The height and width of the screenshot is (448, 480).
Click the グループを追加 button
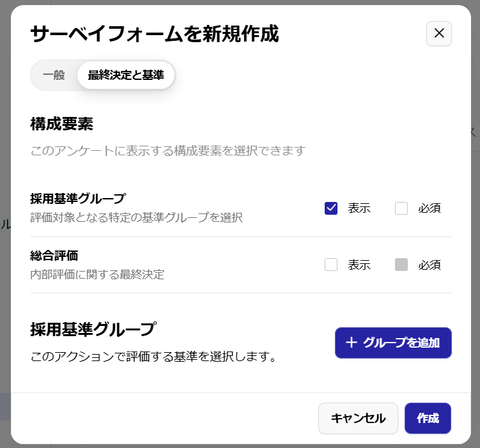click(393, 343)
